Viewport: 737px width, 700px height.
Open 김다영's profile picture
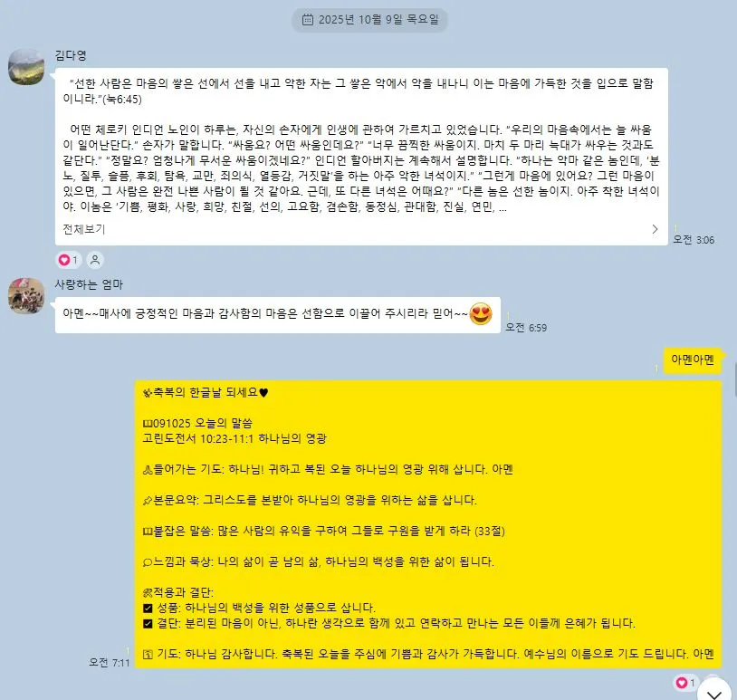tap(26, 67)
